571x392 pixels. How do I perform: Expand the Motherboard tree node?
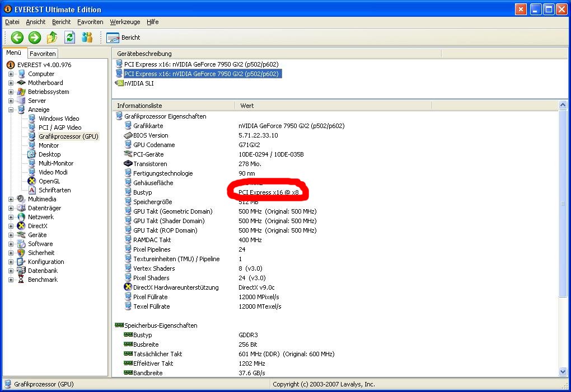tap(11, 83)
